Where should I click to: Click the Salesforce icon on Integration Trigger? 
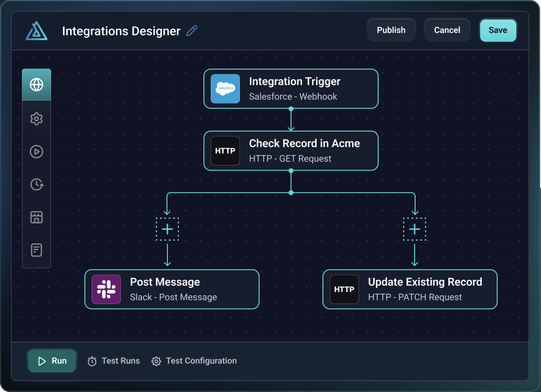225,88
